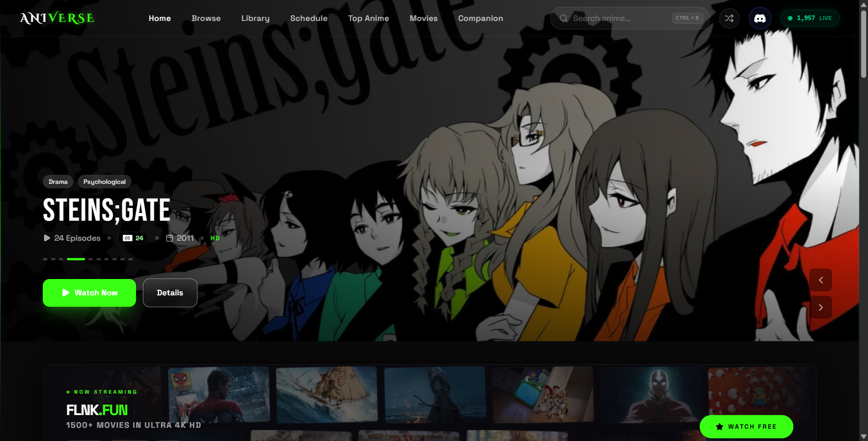Click the active green slide indicator
Screen dimensions: 868x441
tap(76, 259)
